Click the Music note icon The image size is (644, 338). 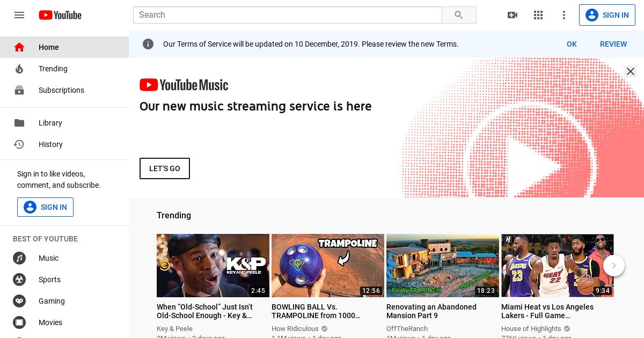click(x=19, y=258)
